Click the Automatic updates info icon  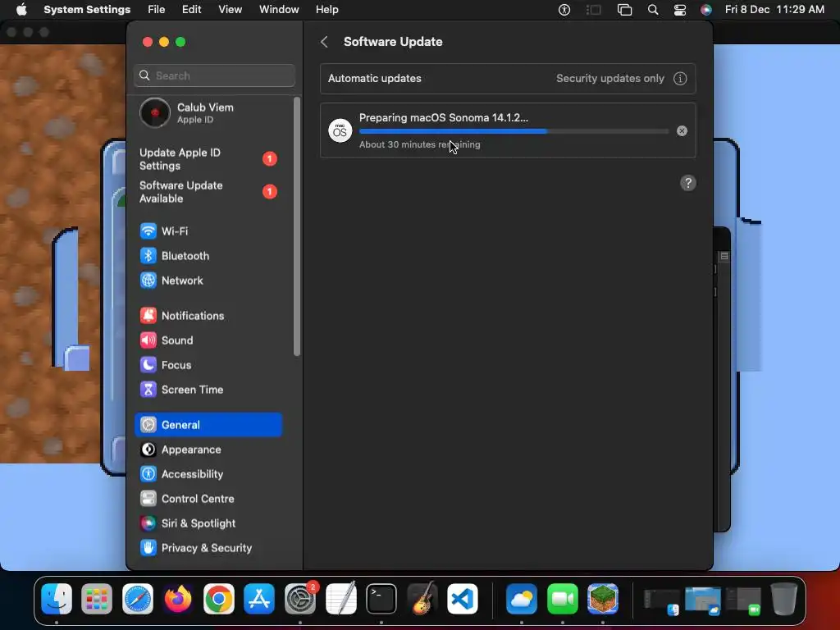(680, 78)
